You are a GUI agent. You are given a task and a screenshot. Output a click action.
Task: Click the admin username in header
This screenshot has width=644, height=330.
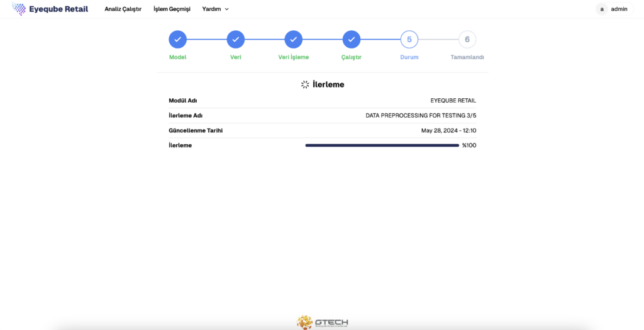(619, 9)
